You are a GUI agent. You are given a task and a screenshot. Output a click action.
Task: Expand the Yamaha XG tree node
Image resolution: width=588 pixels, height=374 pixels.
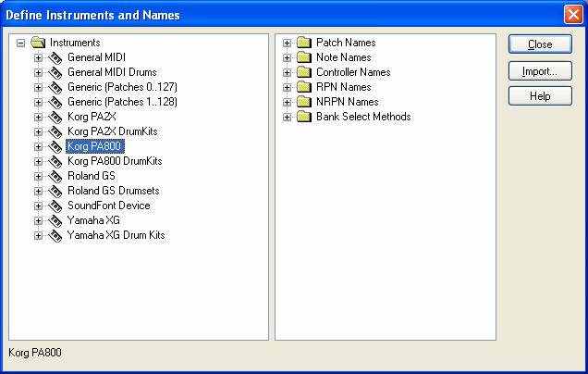pos(38,220)
